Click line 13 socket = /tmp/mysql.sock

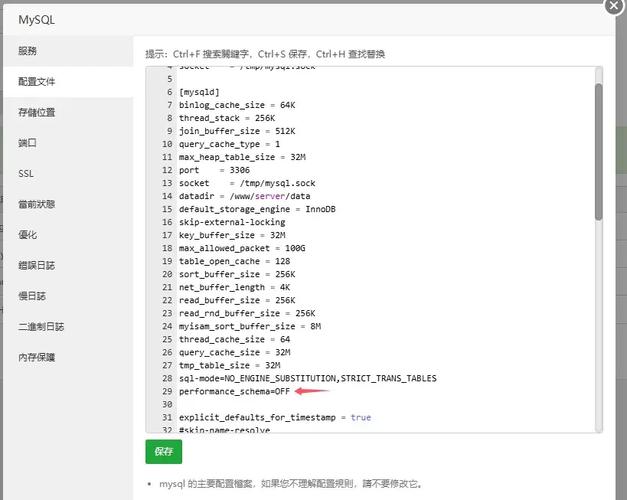pyautogui.click(x=247, y=183)
